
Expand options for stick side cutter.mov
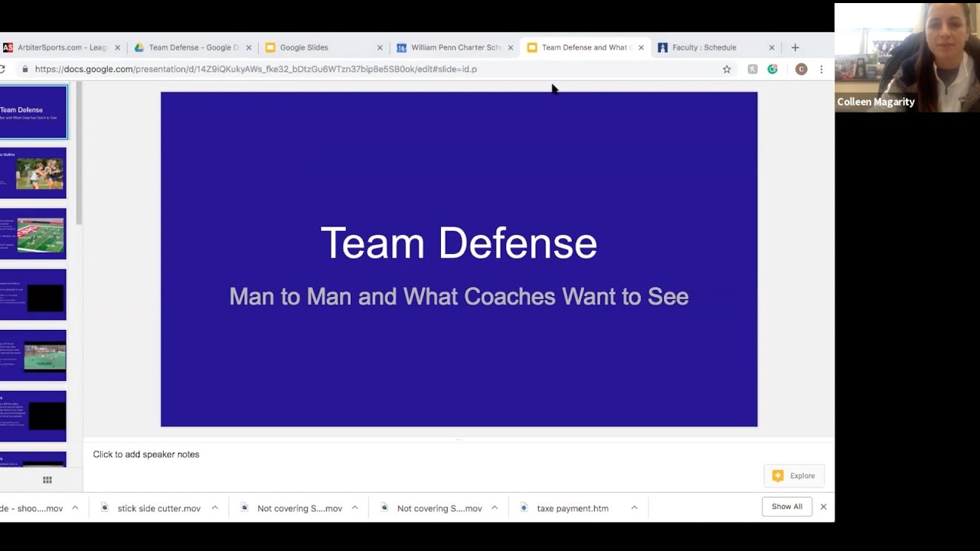pyautogui.click(x=214, y=507)
